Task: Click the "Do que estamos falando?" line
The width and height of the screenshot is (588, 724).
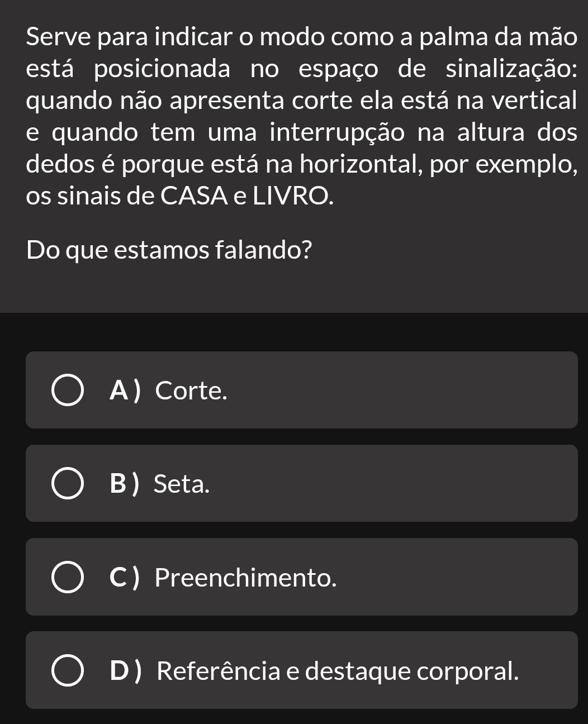Action: (x=169, y=250)
